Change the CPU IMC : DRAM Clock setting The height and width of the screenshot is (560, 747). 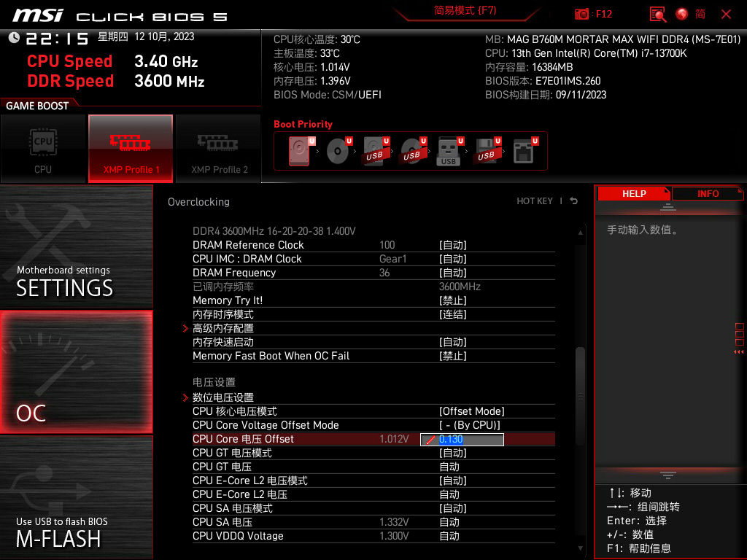coord(373,259)
